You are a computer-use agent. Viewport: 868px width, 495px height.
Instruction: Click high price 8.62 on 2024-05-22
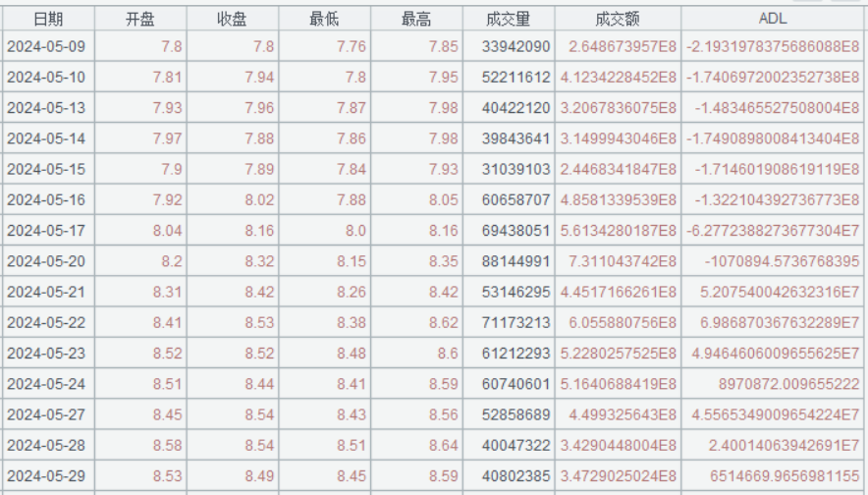(x=444, y=322)
